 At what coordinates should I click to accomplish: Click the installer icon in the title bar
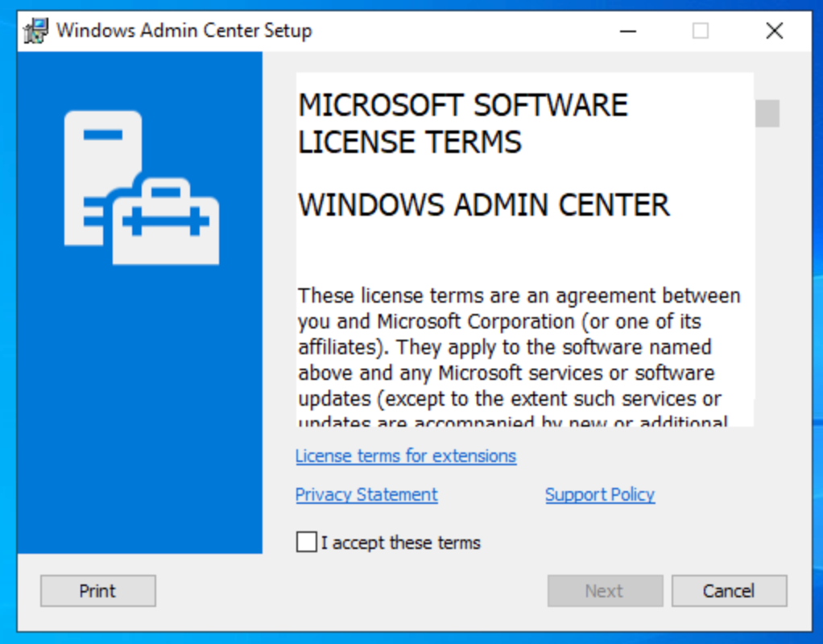(x=36, y=31)
